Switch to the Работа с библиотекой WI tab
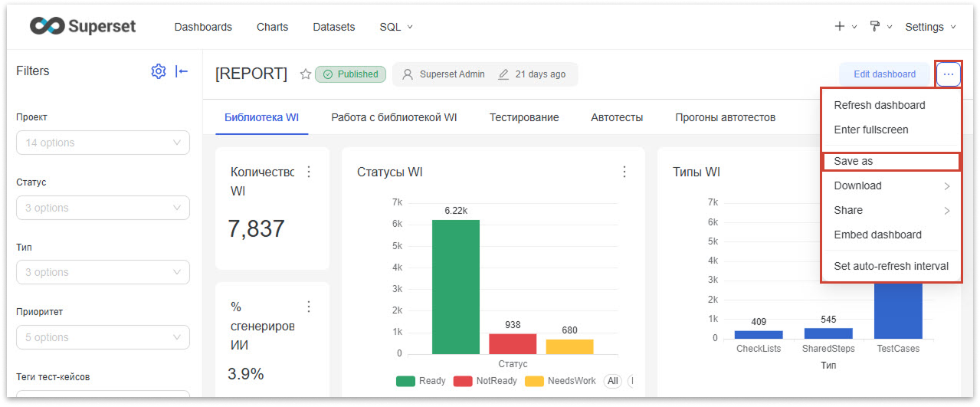The width and height of the screenshot is (980, 407). click(394, 117)
